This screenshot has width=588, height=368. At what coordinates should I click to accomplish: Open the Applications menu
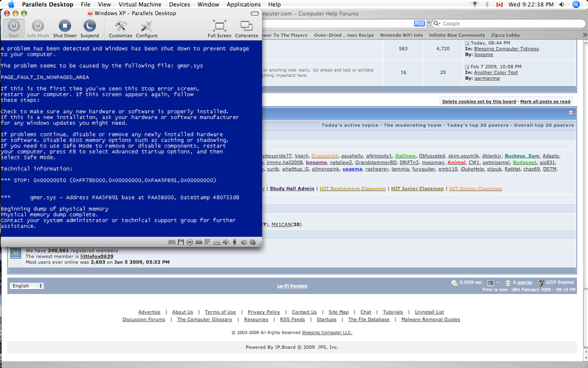[x=243, y=5]
